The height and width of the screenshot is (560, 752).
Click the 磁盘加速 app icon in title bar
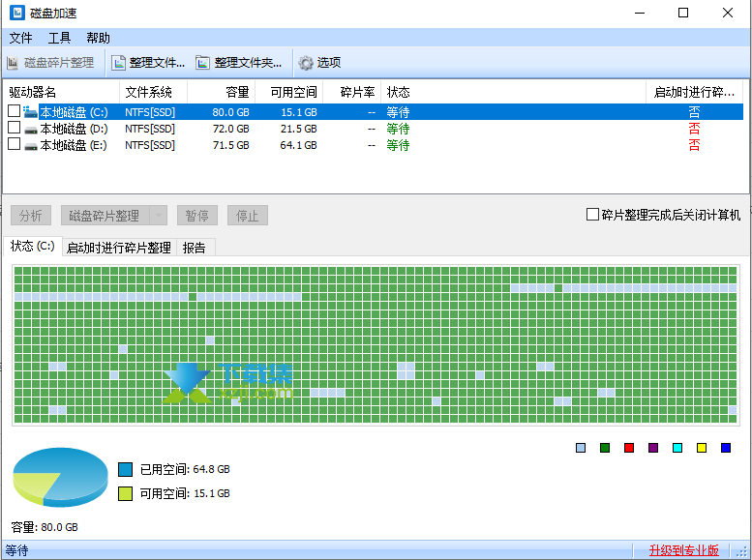[16, 13]
